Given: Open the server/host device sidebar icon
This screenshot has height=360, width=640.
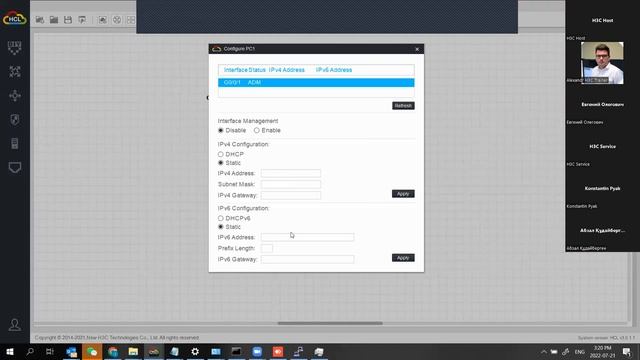Looking at the screenshot, I should click(x=15, y=144).
